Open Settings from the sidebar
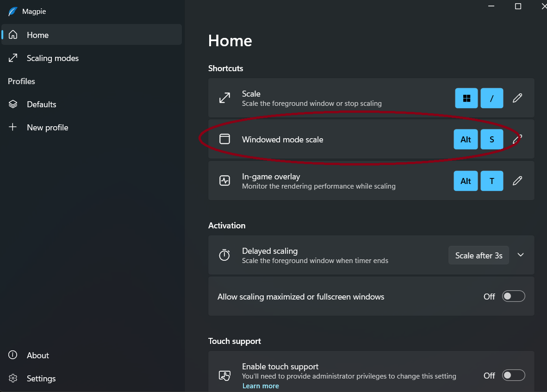Screen dimensions: 547x392 [x=41, y=379]
